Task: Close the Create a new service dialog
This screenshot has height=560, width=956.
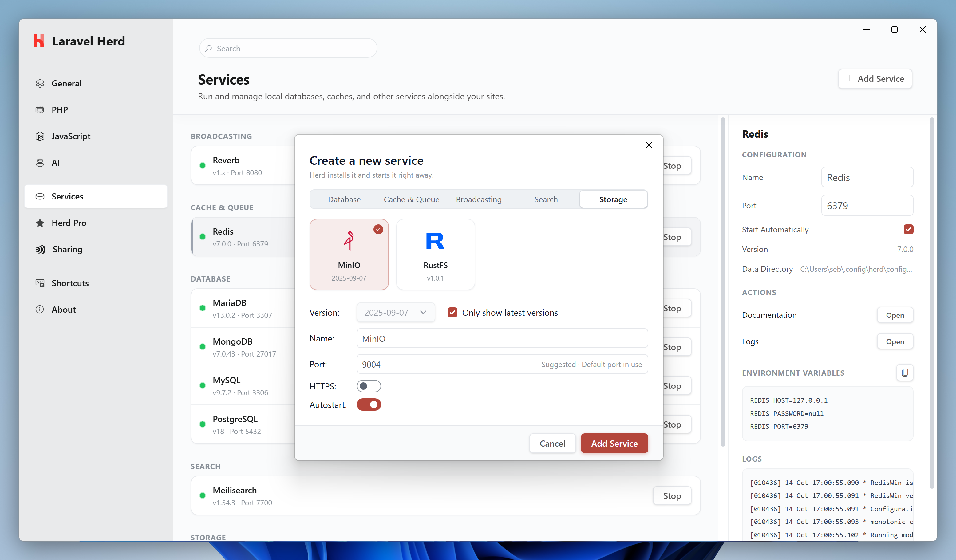Action: tap(649, 145)
